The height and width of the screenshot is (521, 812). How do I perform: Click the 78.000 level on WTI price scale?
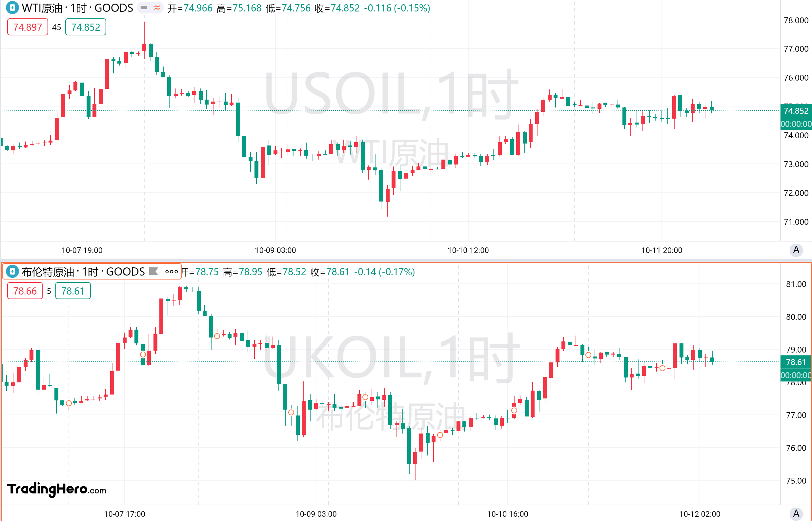(x=796, y=20)
